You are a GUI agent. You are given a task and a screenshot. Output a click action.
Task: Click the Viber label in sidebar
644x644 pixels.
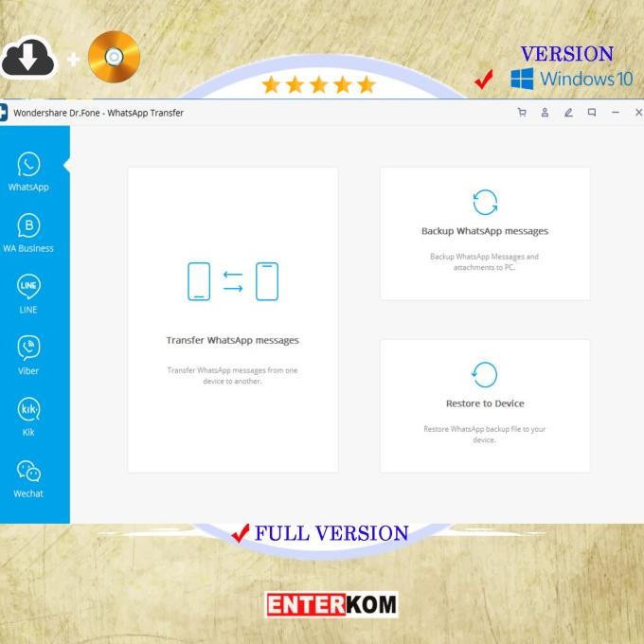(28, 371)
